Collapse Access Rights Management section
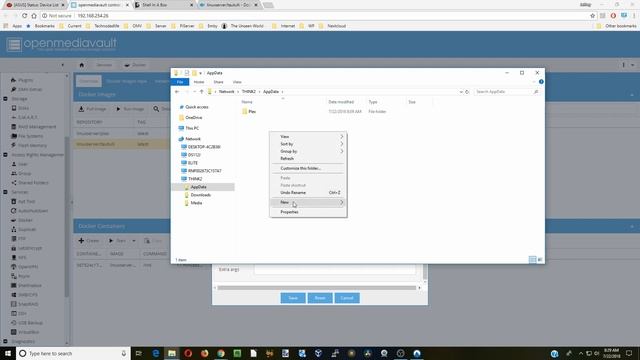This screenshot has height=360, width=640. coord(5,155)
